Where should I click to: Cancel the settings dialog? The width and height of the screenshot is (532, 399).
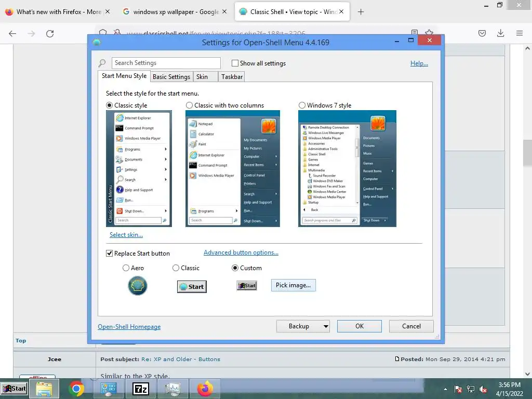coord(411,326)
